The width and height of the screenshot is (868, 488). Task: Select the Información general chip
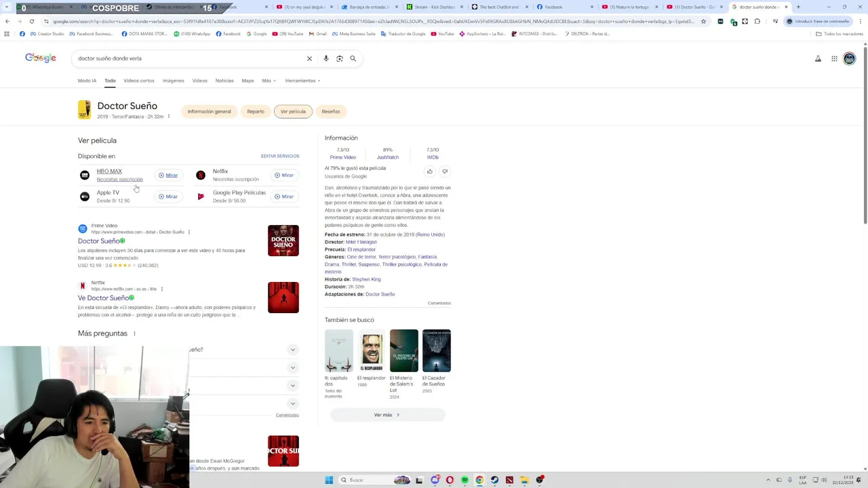tap(209, 111)
